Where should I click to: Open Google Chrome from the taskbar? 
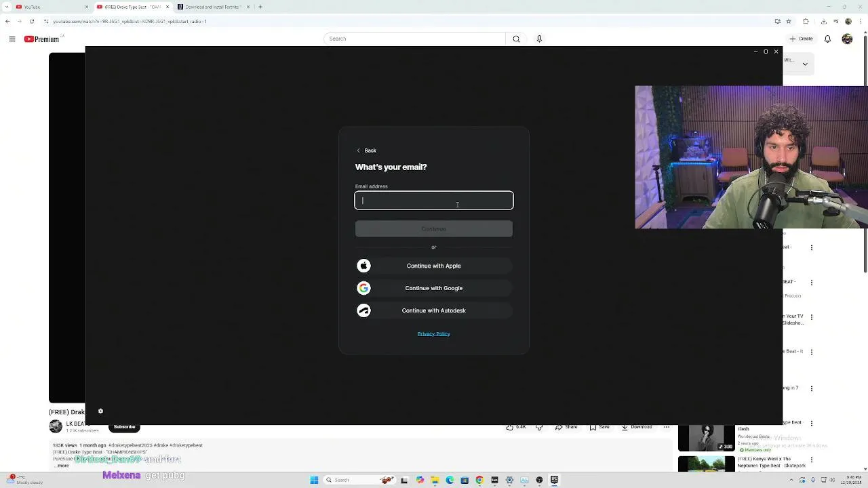479,480
